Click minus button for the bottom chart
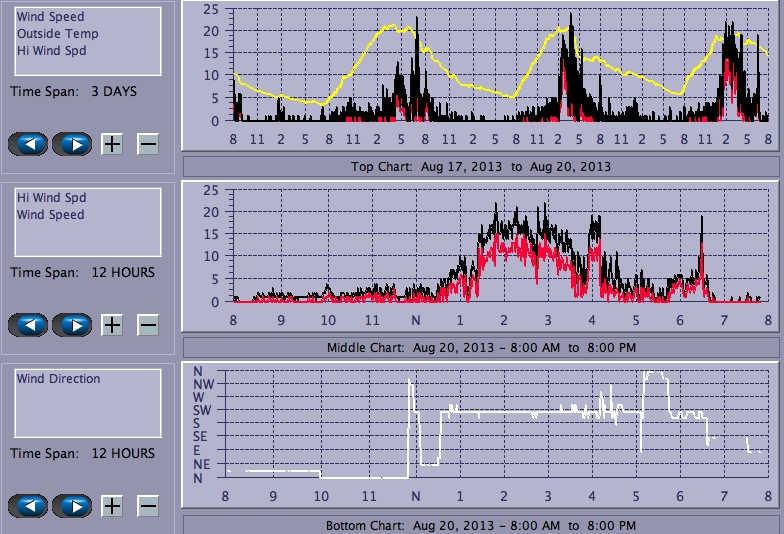The image size is (784, 534). pos(147,506)
